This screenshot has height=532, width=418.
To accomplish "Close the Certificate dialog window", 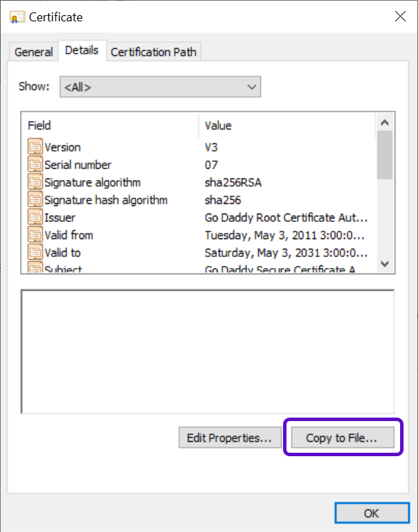I will click(x=399, y=16).
